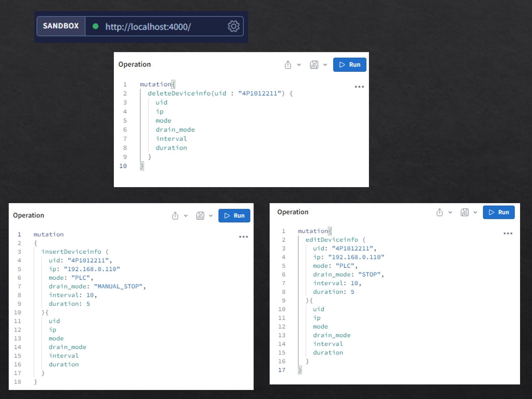Image resolution: width=532 pixels, height=399 pixels.
Task: Click the editDeviceinfo field name
Action: click(332, 240)
